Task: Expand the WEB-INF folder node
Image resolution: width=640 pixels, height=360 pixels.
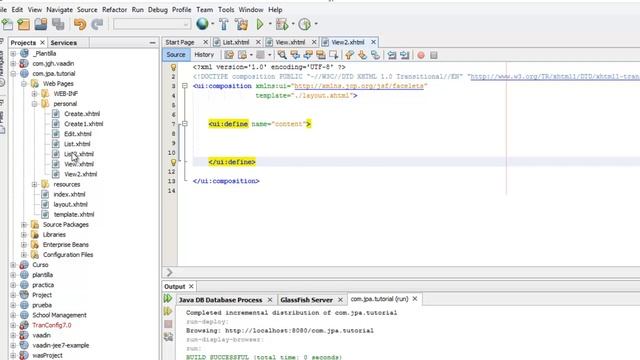Action: pyautogui.click(x=35, y=93)
